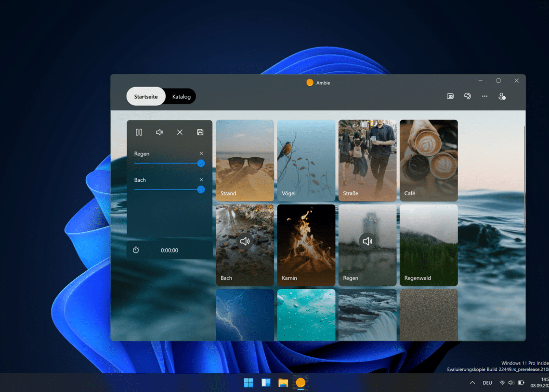
Task: Open the account sign-in icon
Action: (502, 96)
